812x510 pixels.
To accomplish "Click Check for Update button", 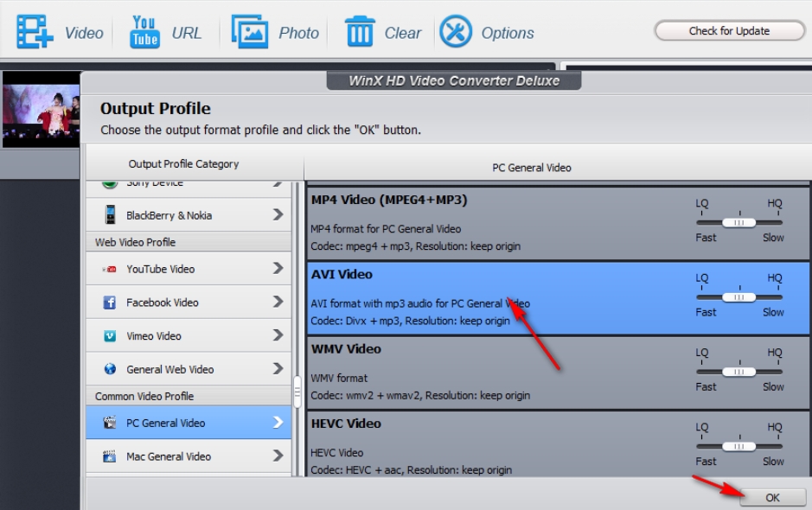I will (729, 30).
